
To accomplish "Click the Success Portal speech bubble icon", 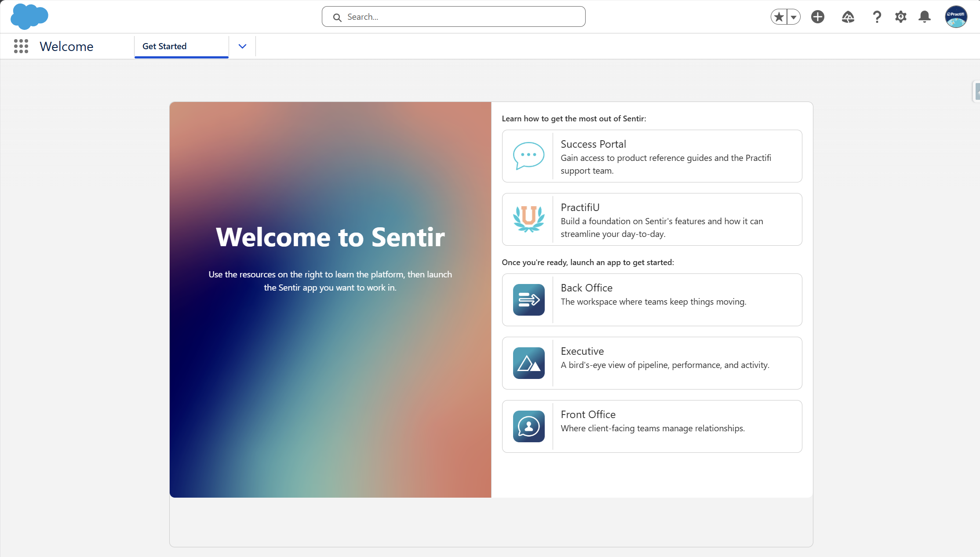I will [528, 156].
